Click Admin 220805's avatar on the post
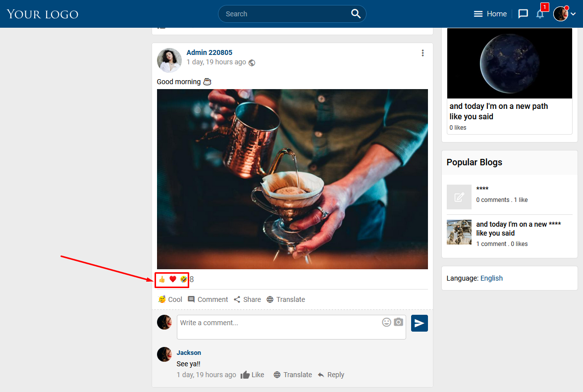The width and height of the screenshot is (583, 392). point(169,60)
